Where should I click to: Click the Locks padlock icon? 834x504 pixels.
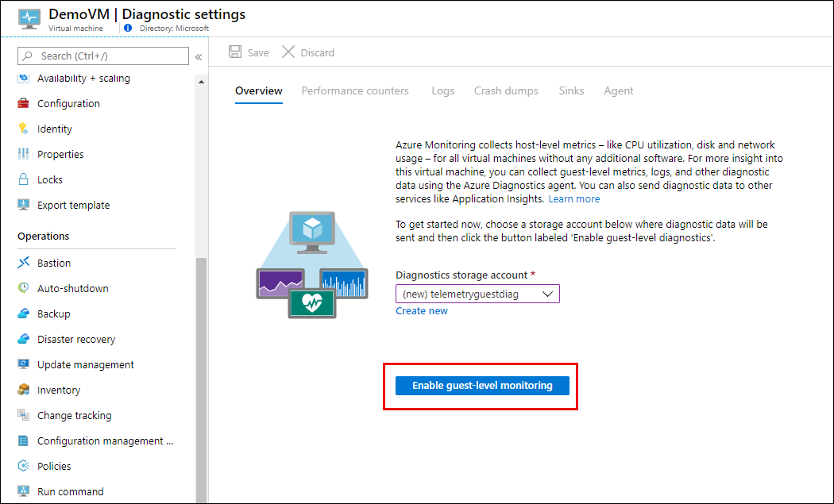(23, 180)
